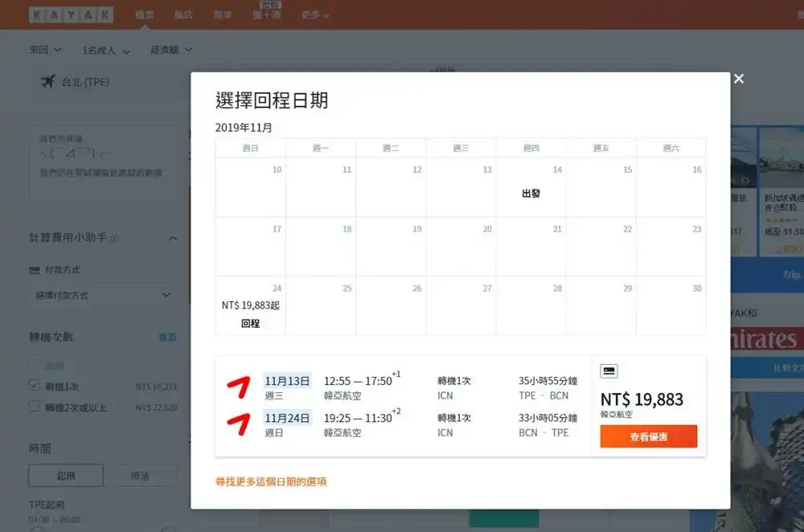Click the 11月24日 return date label

pyautogui.click(x=287, y=418)
